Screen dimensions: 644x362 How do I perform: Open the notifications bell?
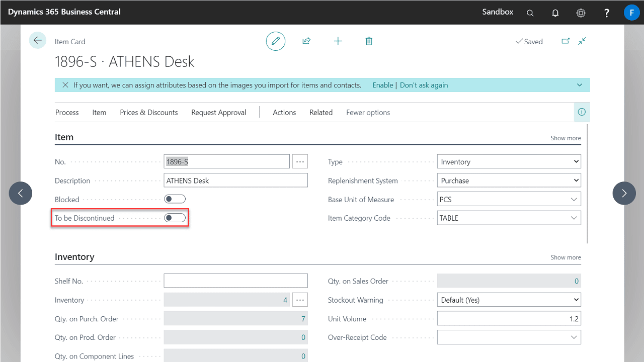pos(555,13)
